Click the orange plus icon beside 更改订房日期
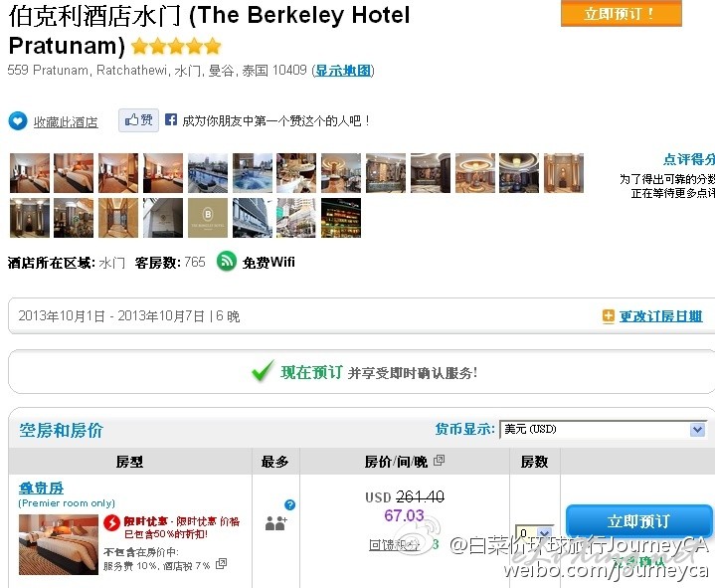 [x=608, y=315]
